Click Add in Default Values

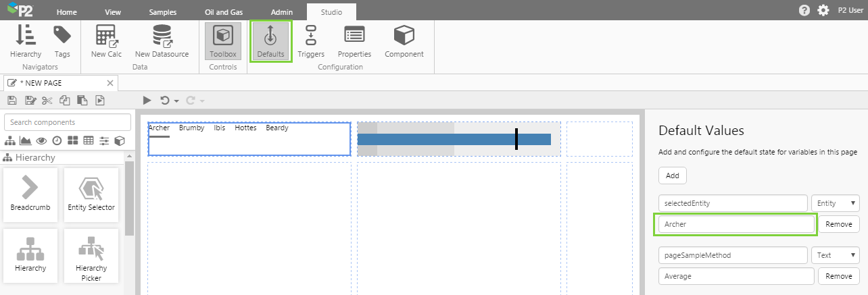[673, 176]
